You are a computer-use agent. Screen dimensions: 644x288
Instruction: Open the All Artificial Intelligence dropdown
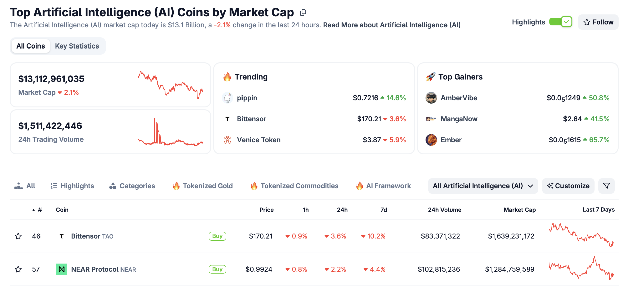(x=483, y=186)
